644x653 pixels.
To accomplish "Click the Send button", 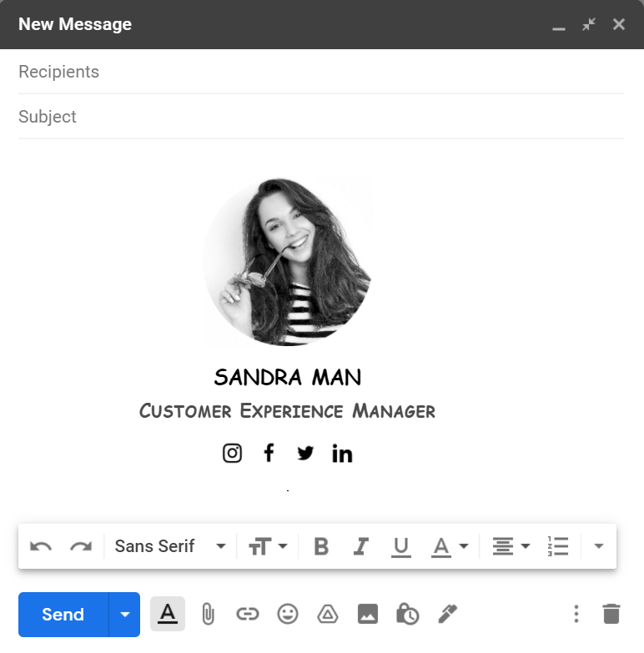I will click(63, 615).
